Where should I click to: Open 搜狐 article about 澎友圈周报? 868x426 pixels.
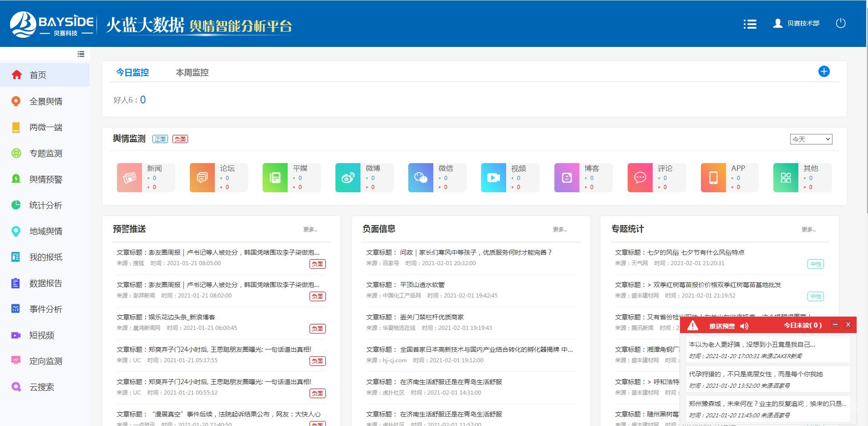[218, 252]
